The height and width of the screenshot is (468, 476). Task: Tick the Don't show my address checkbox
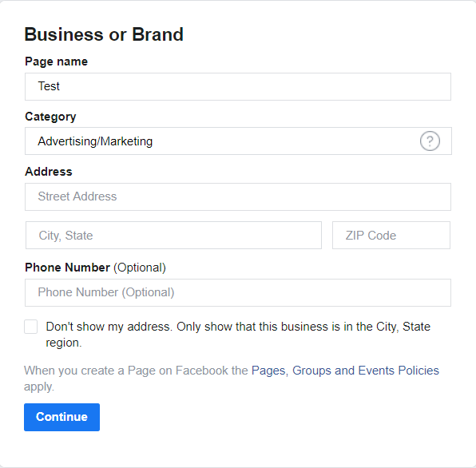coord(30,327)
